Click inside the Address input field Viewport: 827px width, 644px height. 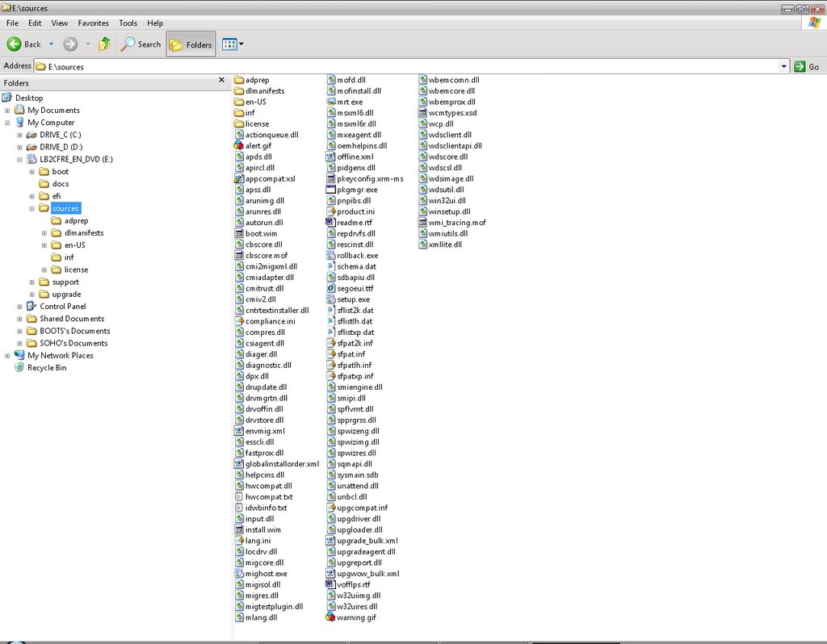pyautogui.click(x=404, y=67)
